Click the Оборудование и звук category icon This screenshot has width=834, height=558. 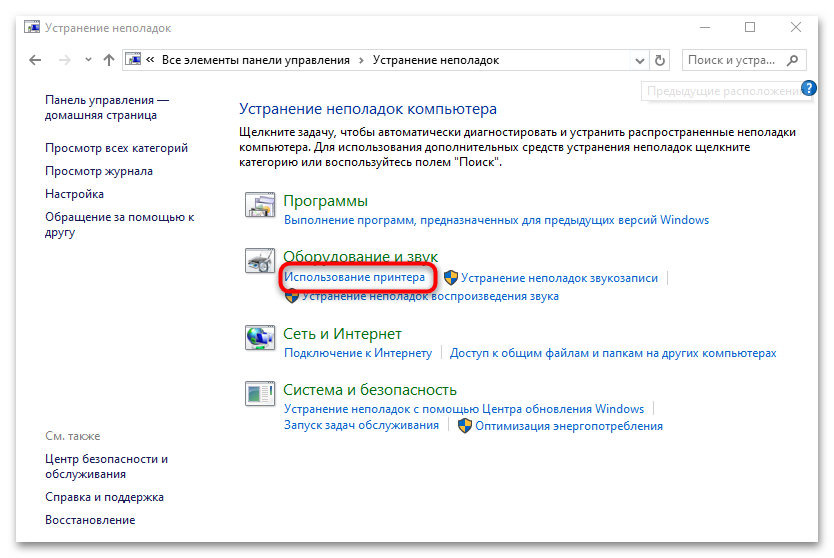pyautogui.click(x=260, y=260)
